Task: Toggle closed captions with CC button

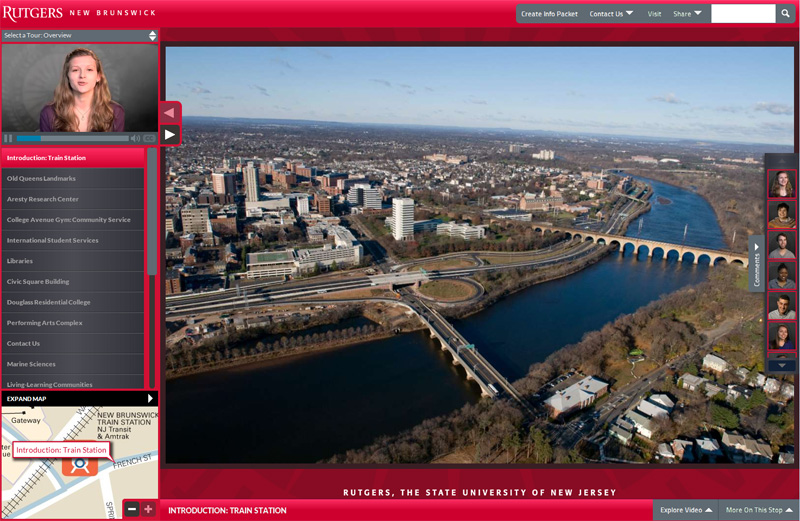Action: click(150, 138)
